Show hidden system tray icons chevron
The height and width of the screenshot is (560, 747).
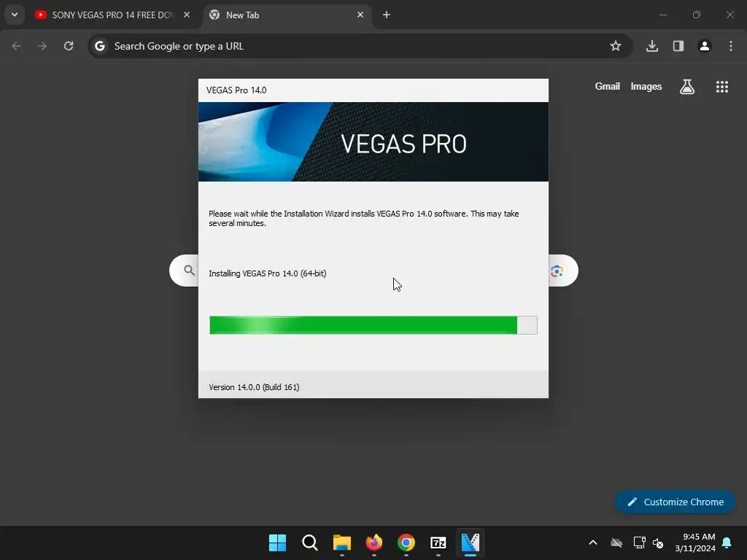tap(593, 542)
